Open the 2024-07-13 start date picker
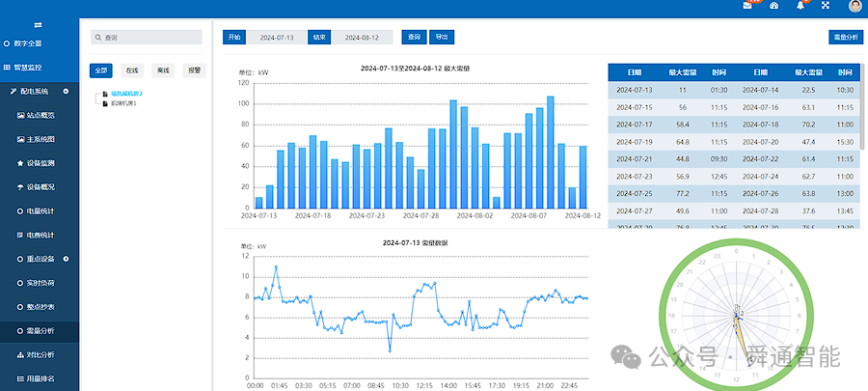 point(276,37)
